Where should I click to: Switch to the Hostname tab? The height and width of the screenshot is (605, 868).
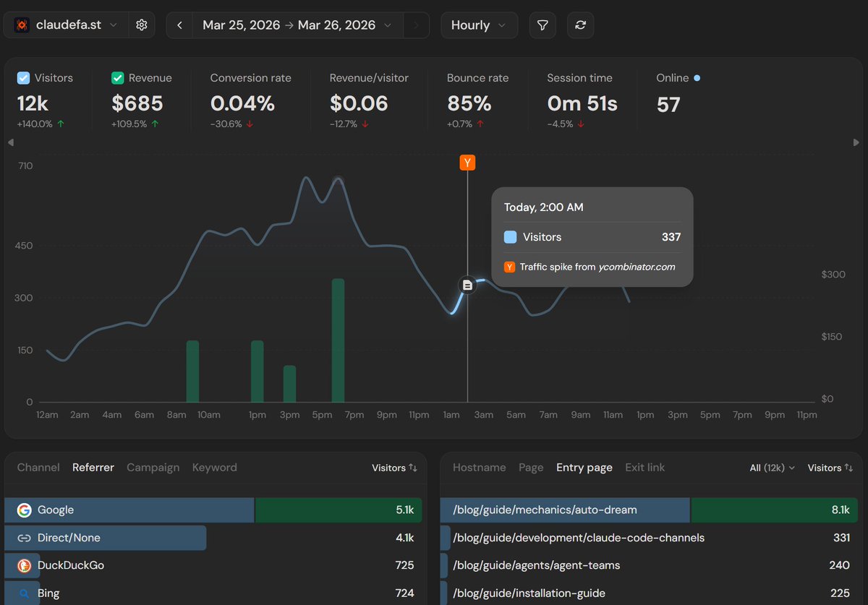(480, 468)
